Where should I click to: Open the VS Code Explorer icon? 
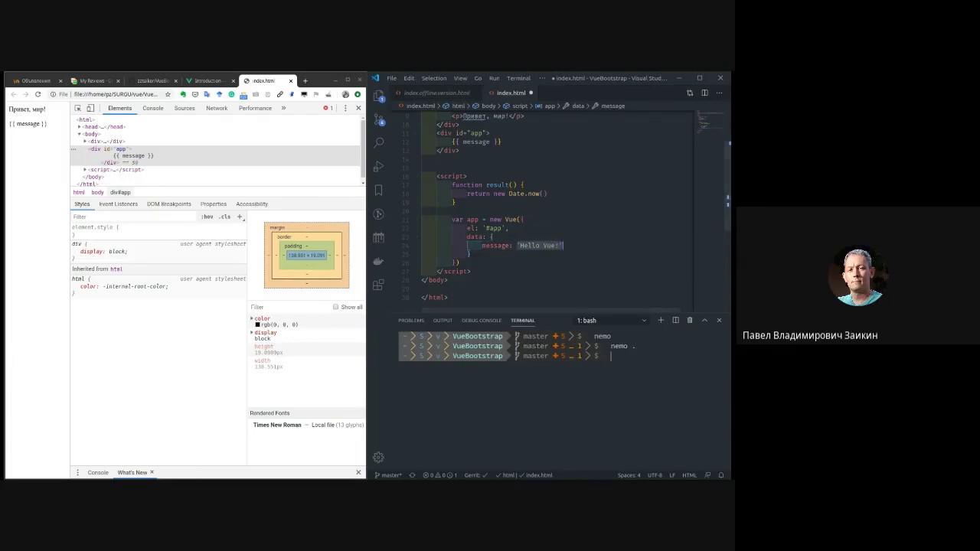pyautogui.click(x=378, y=94)
